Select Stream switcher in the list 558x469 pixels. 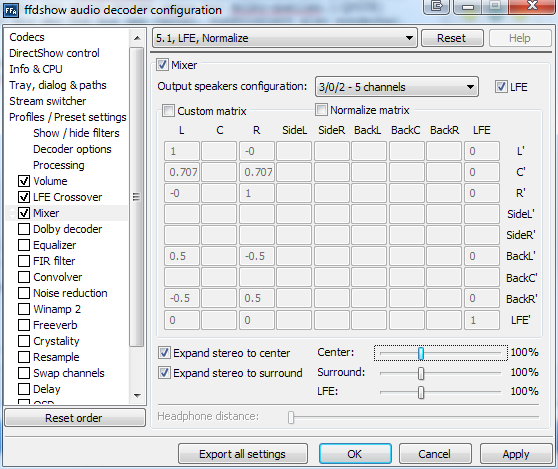coord(48,101)
